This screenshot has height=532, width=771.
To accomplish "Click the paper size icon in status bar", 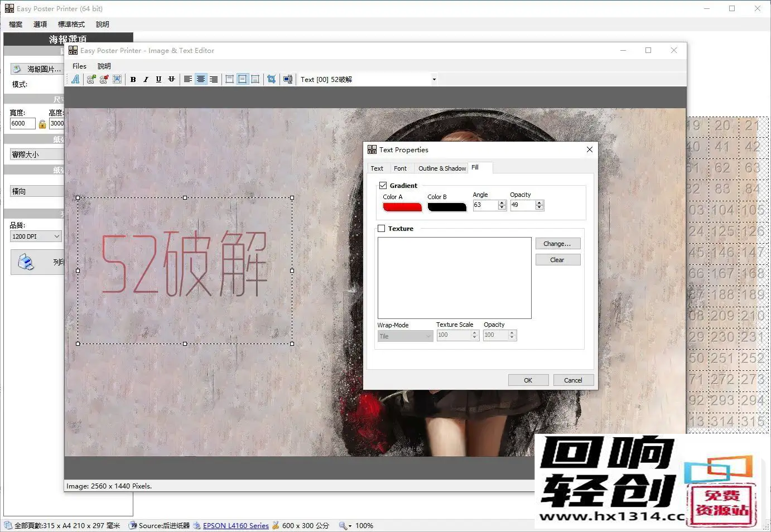I will pos(276,525).
